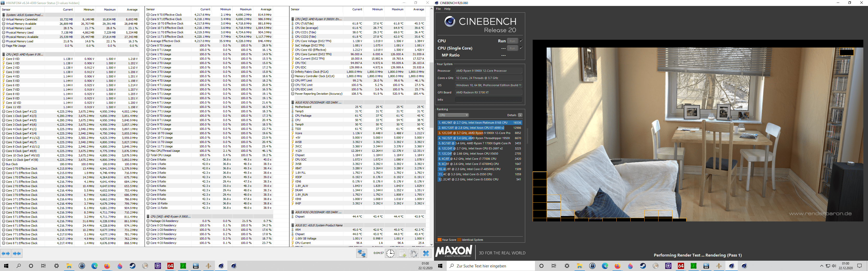Toggle the CPU (Single Core) test checkbox
This screenshot has height=271, width=868.
[x=521, y=48]
